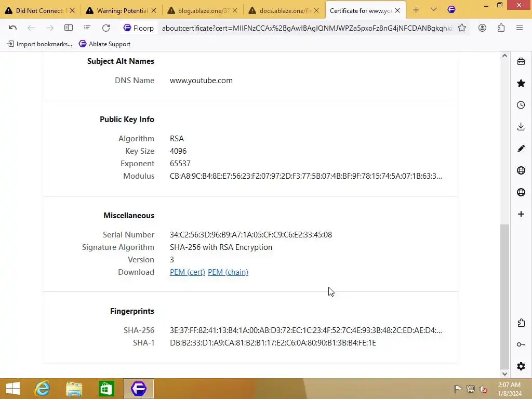Close the Certificate tab
Image resolution: width=532 pixels, height=399 pixels.
pos(397,10)
